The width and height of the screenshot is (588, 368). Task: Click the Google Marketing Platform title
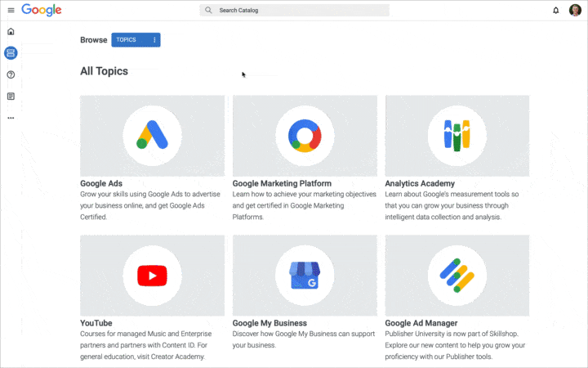click(282, 184)
